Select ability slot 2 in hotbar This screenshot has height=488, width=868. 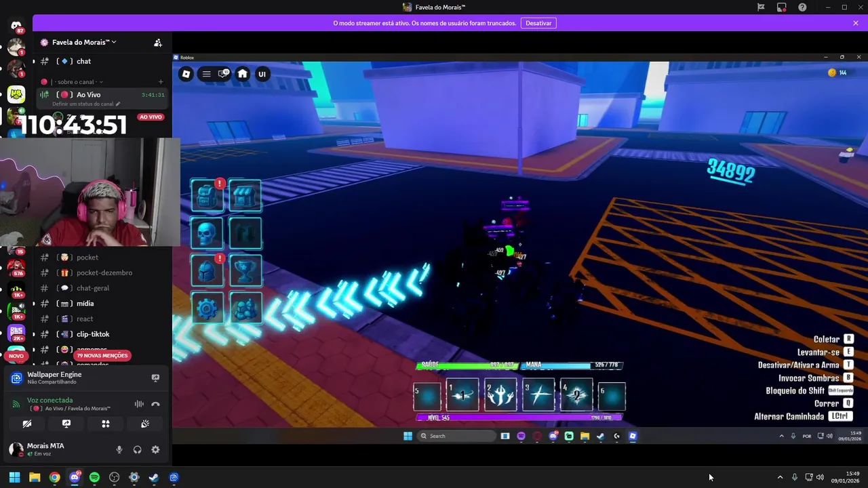pyautogui.click(x=500, y=396)
